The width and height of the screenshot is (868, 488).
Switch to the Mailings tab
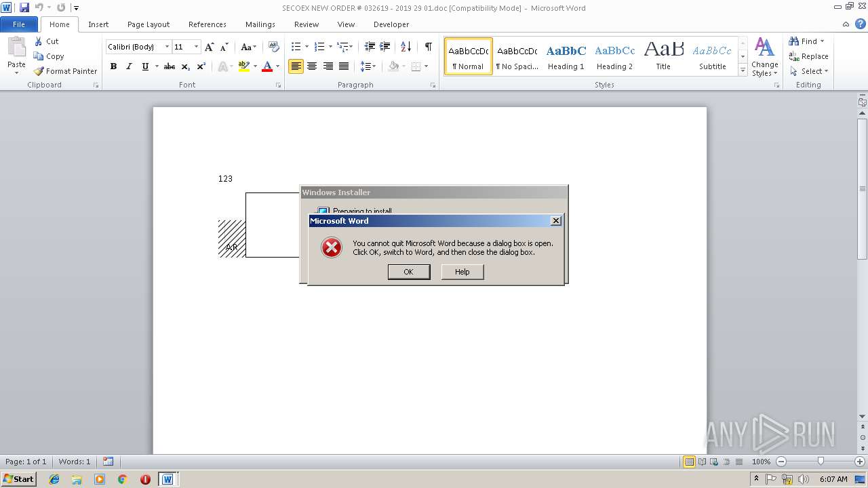(260, 24)
